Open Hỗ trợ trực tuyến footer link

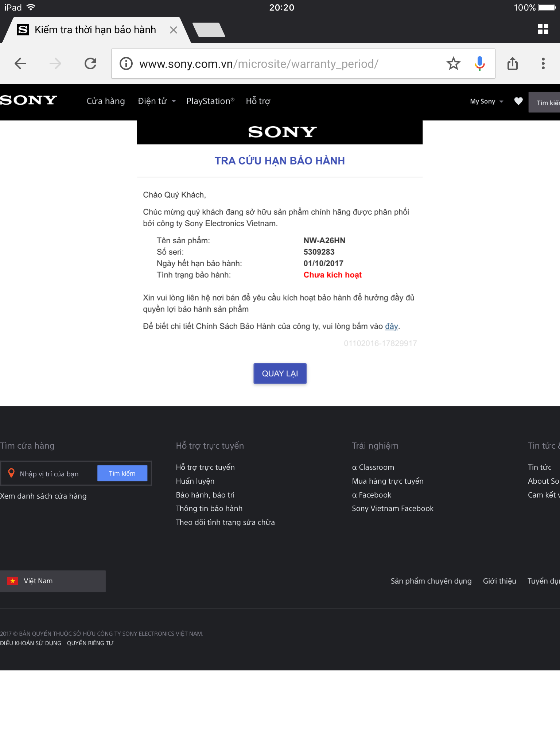point(205,467)
